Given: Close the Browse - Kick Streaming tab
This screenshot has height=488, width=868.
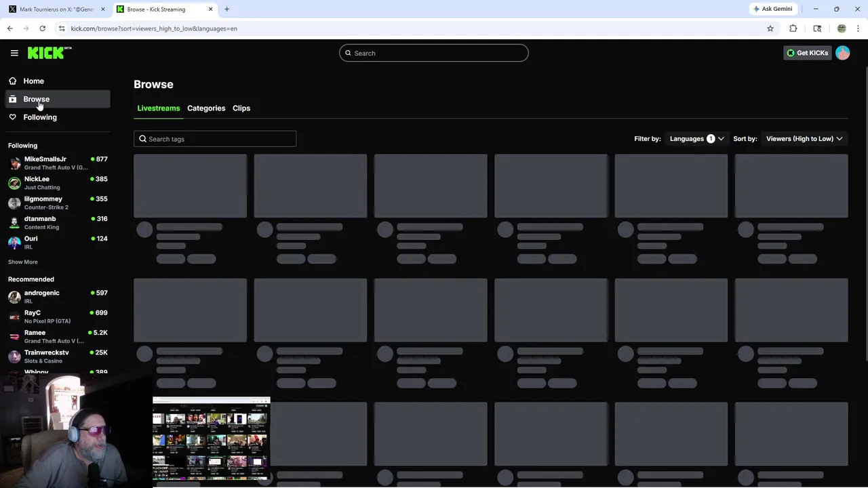Looking at the screenshot, I should coord(210,9).
